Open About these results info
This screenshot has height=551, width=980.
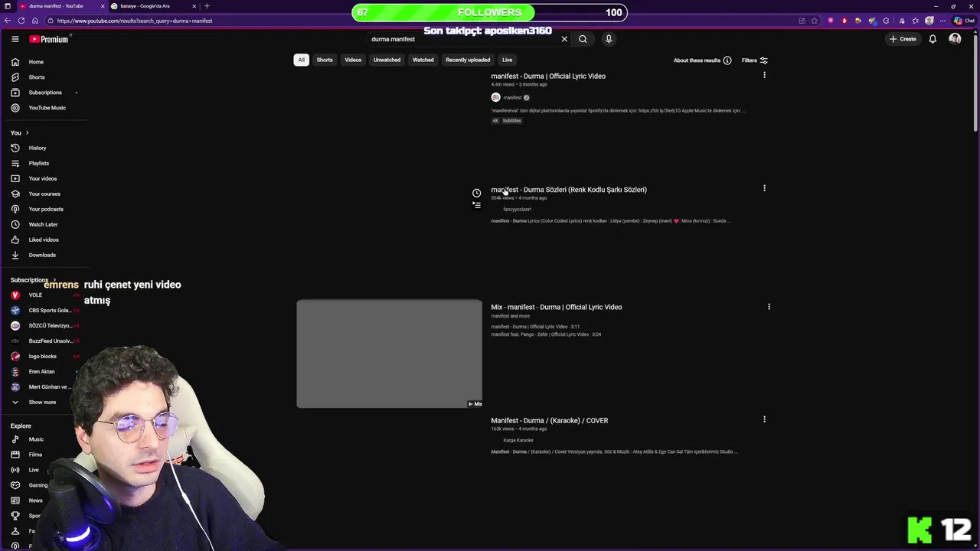click(702, 60)
